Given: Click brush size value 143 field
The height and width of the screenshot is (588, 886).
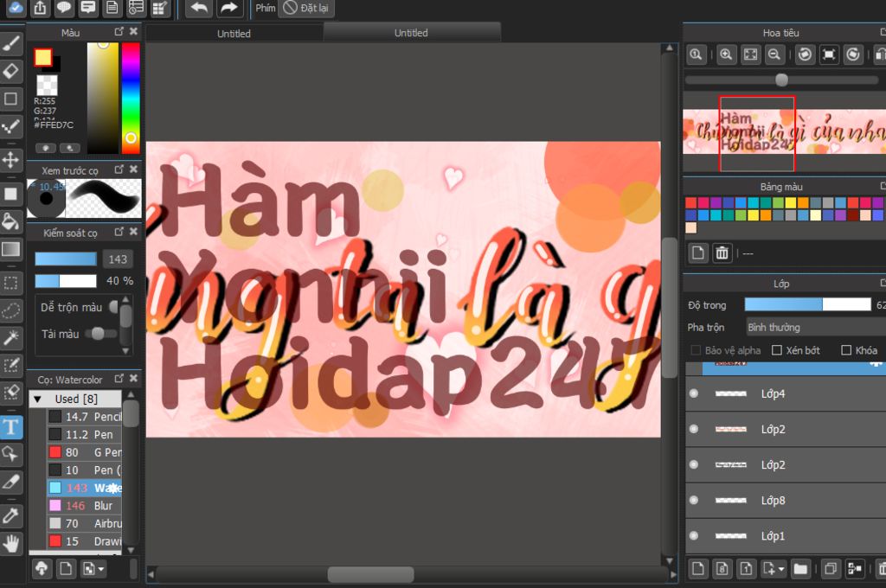Looking at the screenshot, I should [118, 259].
